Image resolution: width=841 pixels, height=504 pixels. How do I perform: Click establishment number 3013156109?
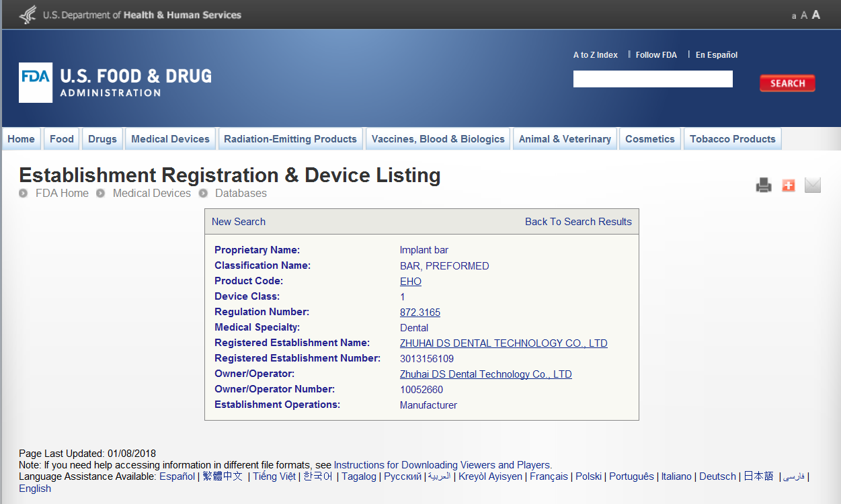point(427,359)
